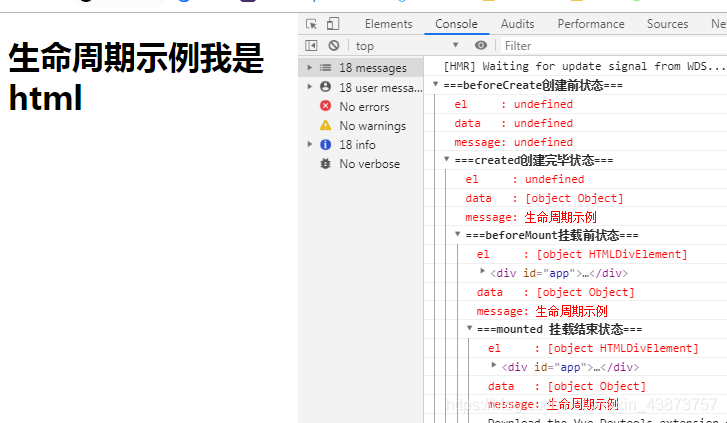Click the eye live expression icon
Viewport: 727px width, 423px height.
click(x=481, y=45)
